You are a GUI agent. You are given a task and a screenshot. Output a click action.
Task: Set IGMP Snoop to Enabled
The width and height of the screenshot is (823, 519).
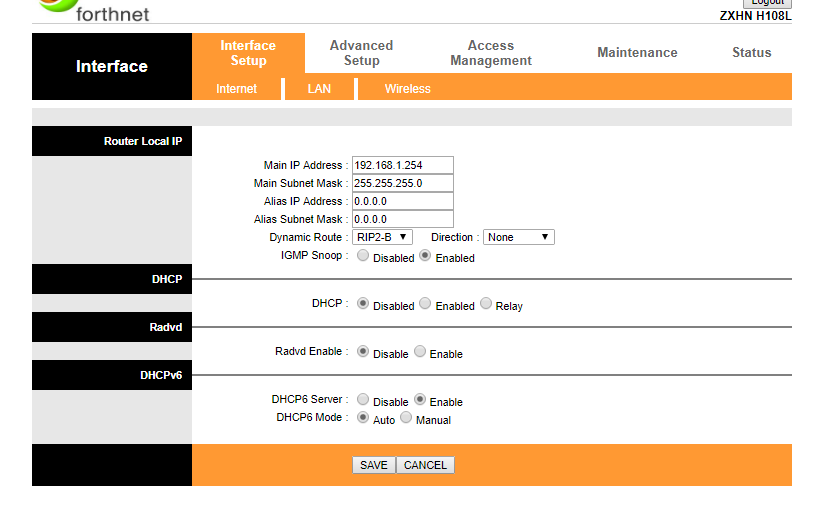click(x=425, y=256)
